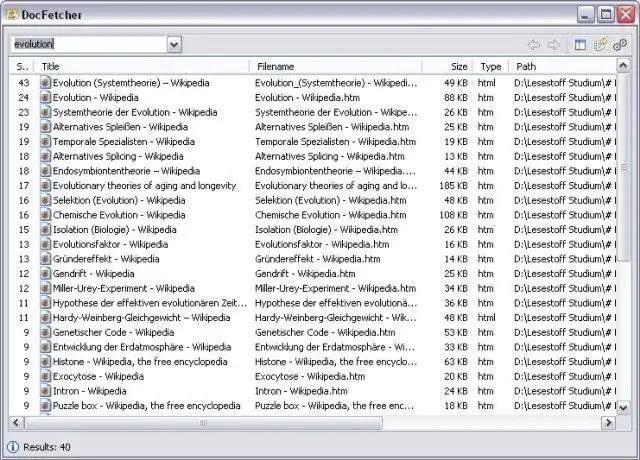Click filename Intron - Wikipedia.htm
This screenshot has width=640, height=460.
point(301,391)
